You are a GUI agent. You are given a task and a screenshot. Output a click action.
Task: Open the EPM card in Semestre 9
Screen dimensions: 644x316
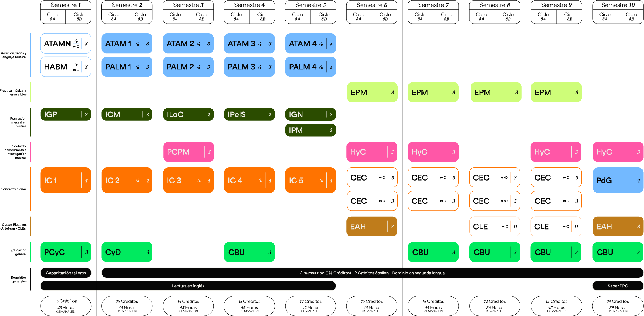(x=556, y=92)
